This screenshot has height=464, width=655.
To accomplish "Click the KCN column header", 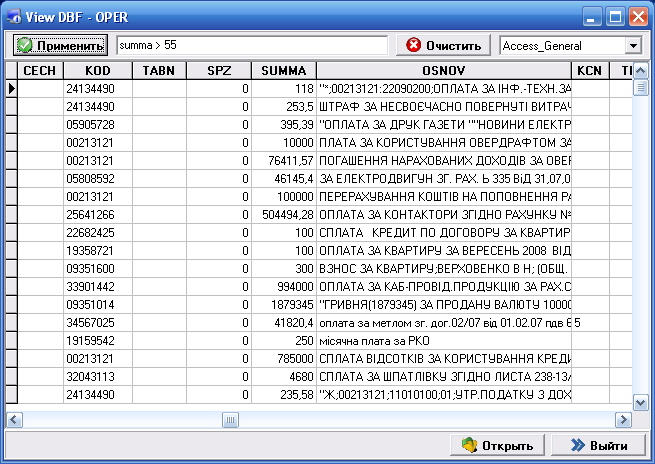I will click(x=589, y=71).
